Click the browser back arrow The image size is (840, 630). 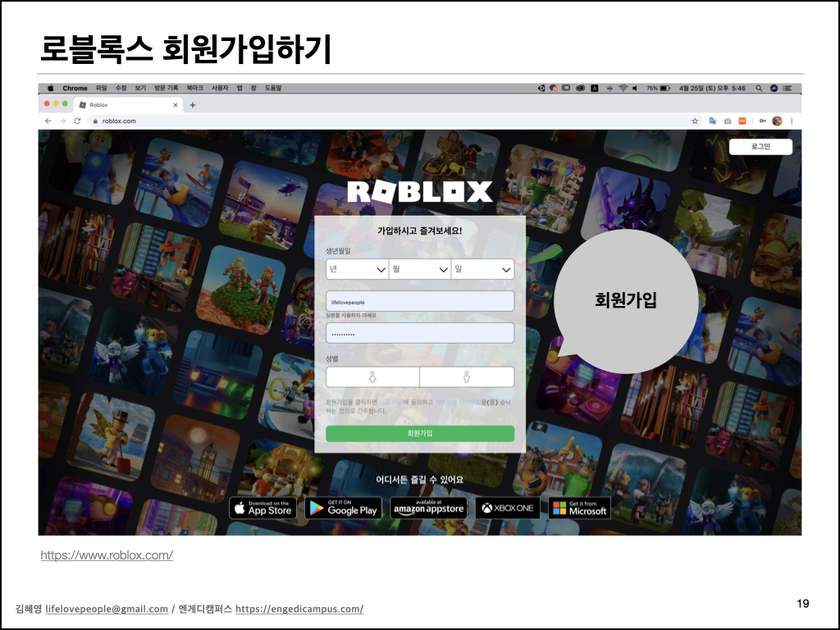tap(48, 121)
